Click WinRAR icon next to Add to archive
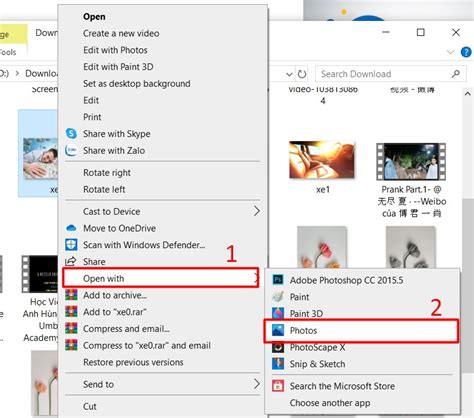Viewport: 474px width, 418px height. [x=71, y=295]
